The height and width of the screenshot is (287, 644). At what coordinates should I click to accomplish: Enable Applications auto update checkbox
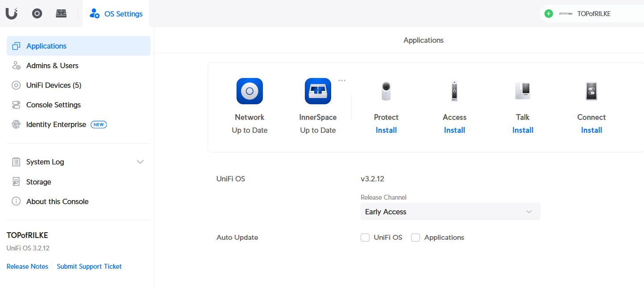point(415,238)
